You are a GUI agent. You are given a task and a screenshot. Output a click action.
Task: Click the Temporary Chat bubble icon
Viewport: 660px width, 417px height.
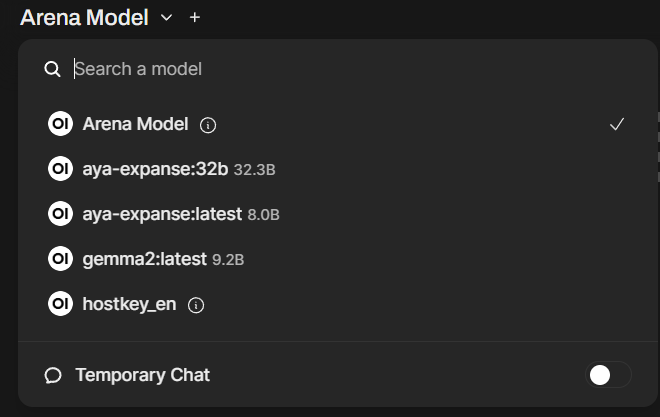53,375
